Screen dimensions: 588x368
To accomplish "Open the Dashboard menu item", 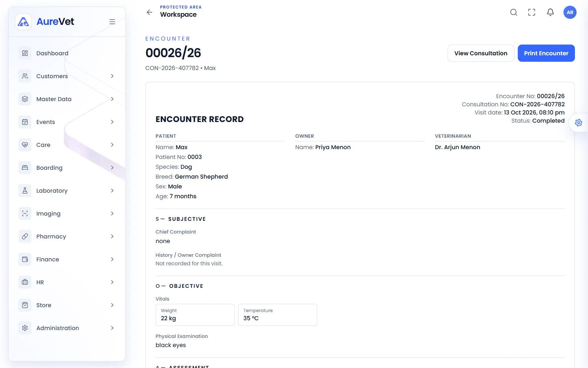I will click(67, 53).
